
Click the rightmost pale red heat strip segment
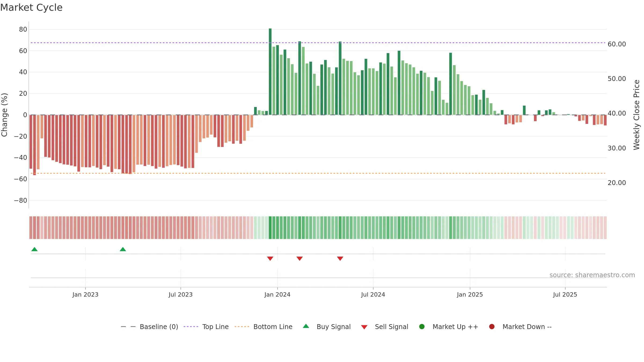pos(605,228)
